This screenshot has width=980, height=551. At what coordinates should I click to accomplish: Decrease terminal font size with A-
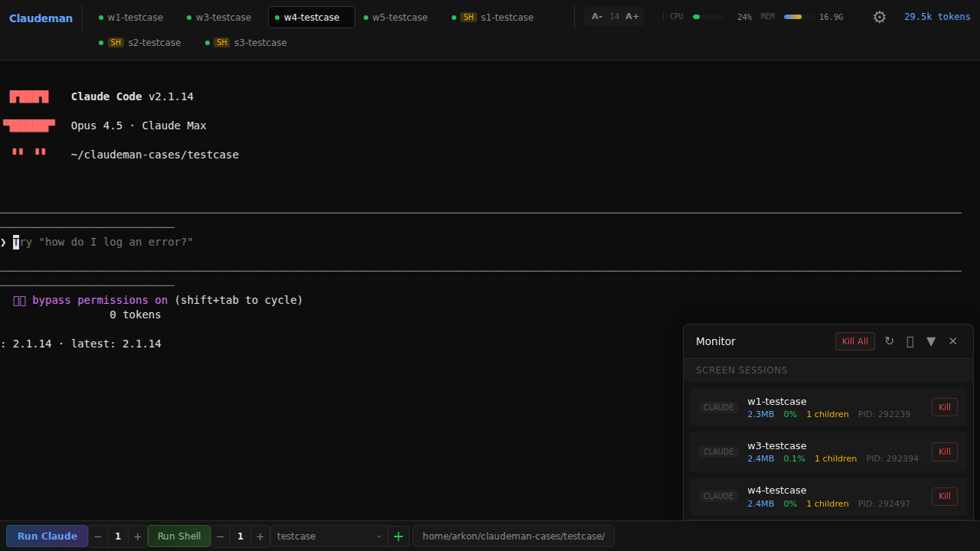tap(596, 17)
